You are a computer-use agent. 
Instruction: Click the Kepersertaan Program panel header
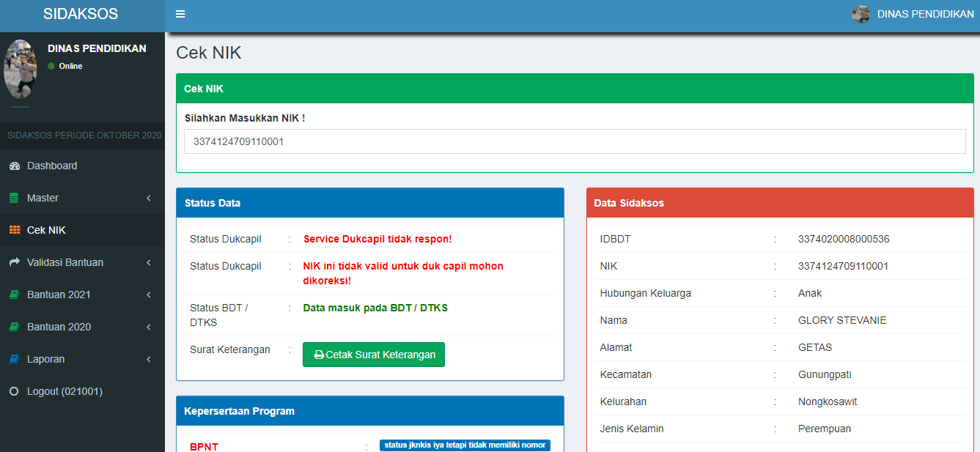click(370, 411)
